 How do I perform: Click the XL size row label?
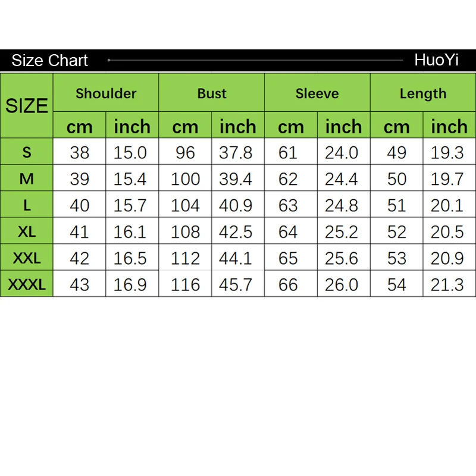tap(27, 231)
